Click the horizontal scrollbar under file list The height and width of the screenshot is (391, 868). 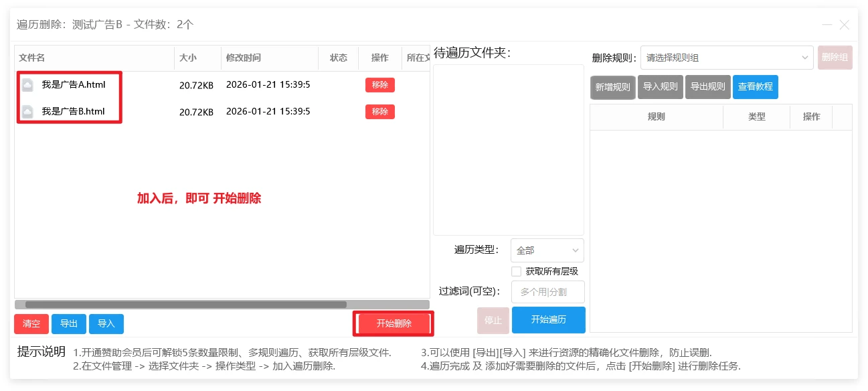tap(186, 305)
